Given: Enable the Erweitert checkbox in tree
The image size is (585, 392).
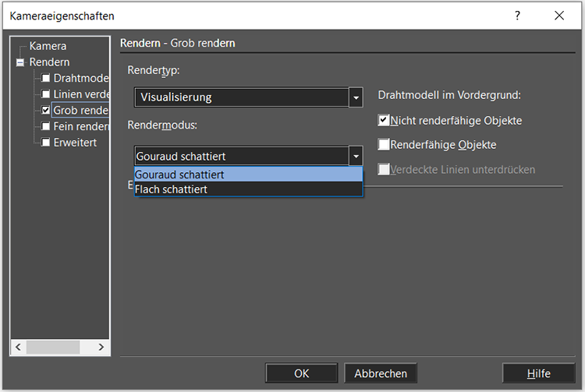Looking at the screenshot, I should (45, 142).
